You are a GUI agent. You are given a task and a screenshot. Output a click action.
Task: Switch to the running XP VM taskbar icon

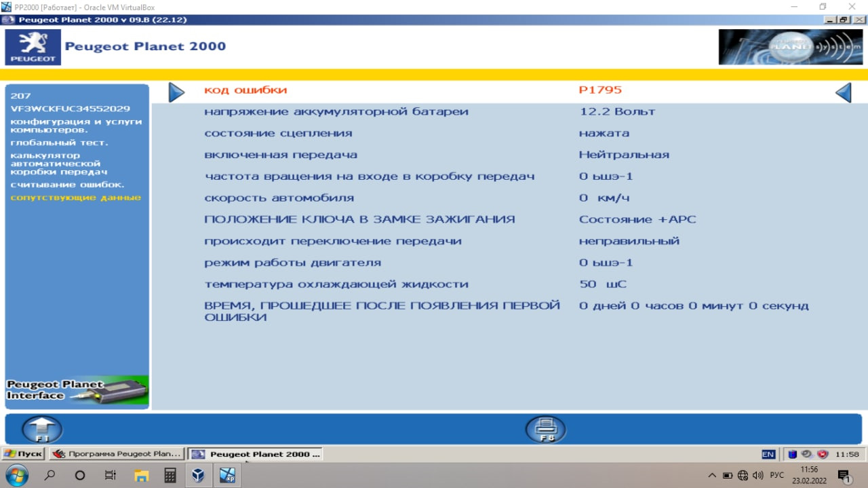[x=228, y=475]
